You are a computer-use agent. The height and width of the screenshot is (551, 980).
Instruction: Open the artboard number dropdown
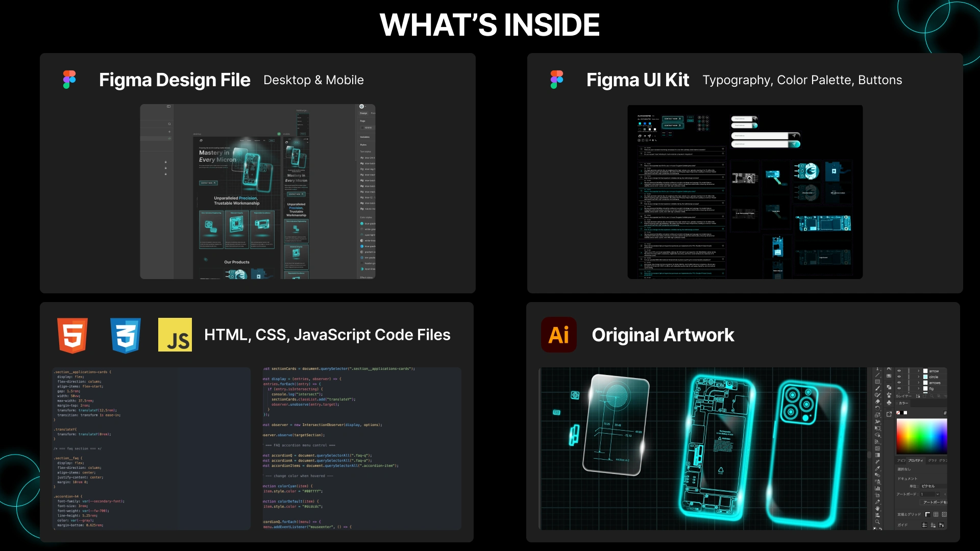[x=938, y=494]
